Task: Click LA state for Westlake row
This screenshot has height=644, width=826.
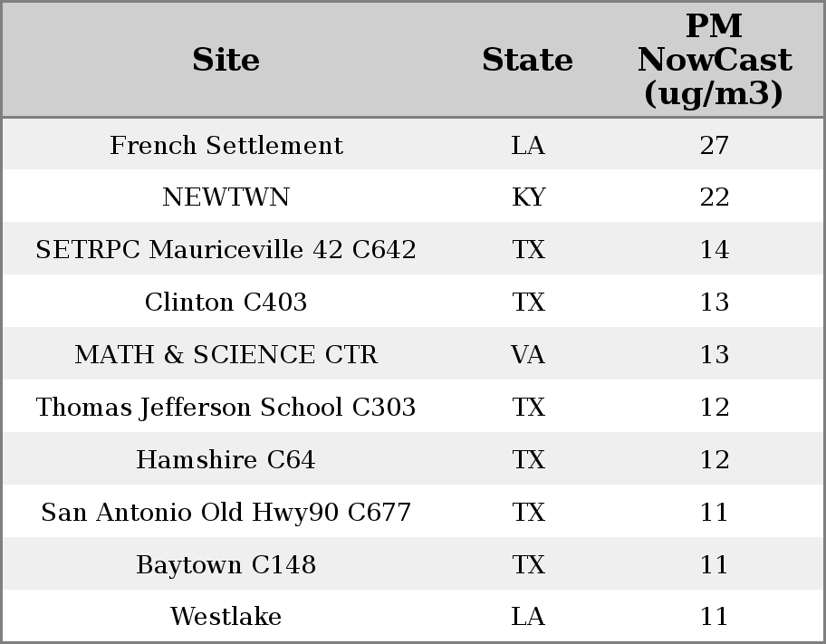Action: click(528, 616)
